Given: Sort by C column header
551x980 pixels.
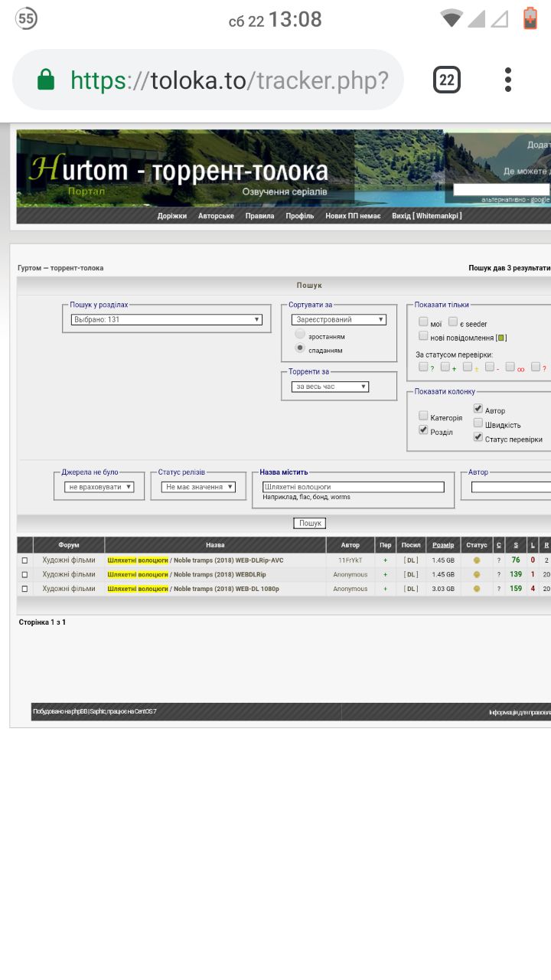Looking at the screenshot, I should (499, 545).
